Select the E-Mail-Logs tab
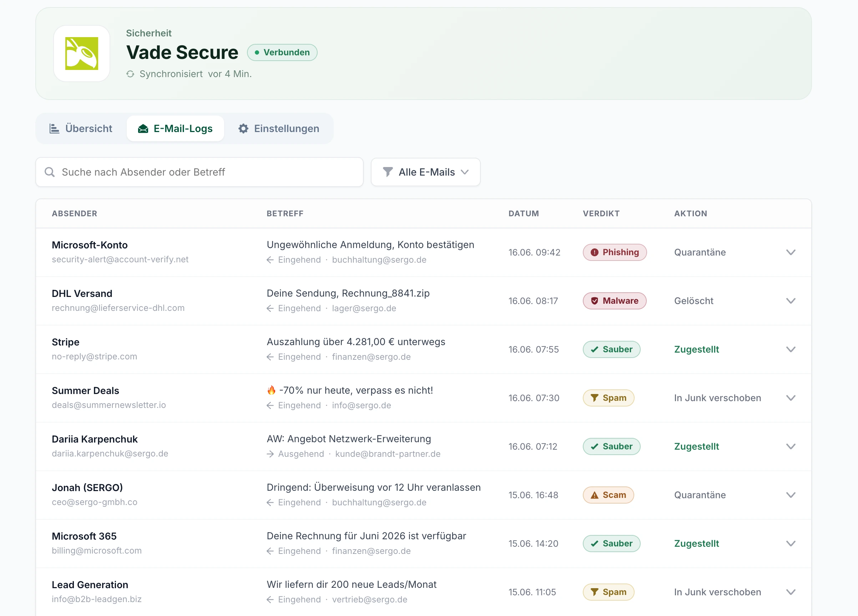Screen dimensions: 858x616 click(175, 128)
